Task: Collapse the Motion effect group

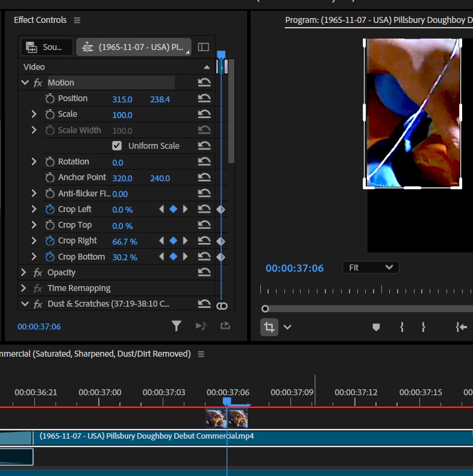Action: point(25,83)
